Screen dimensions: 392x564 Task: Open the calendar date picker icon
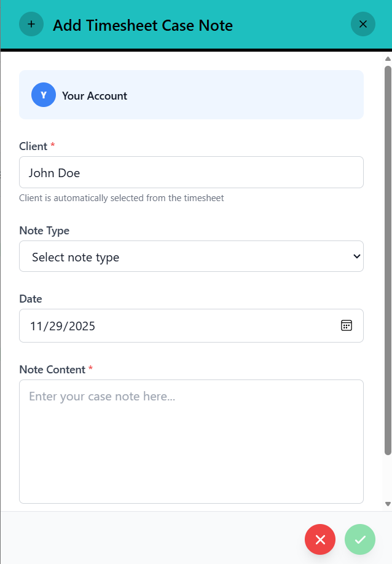(347, 325)
